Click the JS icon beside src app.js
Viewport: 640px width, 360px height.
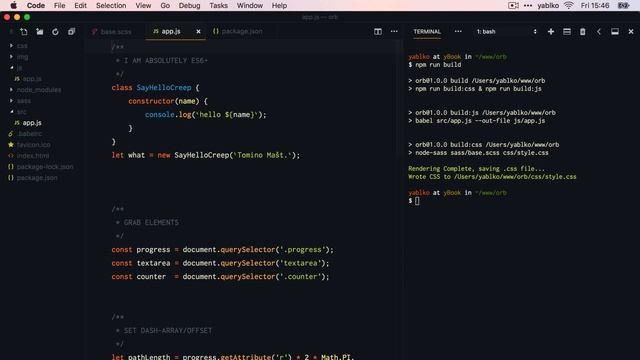click(17, 122)
